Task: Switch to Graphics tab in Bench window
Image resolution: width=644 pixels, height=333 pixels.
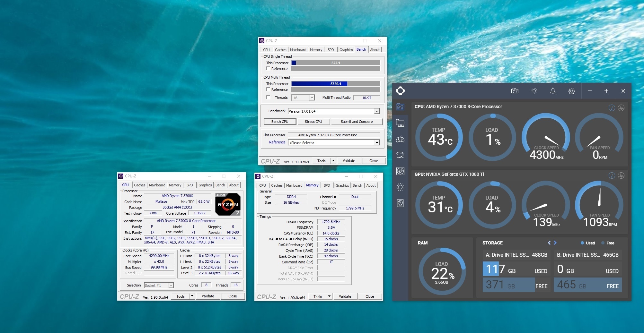Action: click(x=346, y=50)
